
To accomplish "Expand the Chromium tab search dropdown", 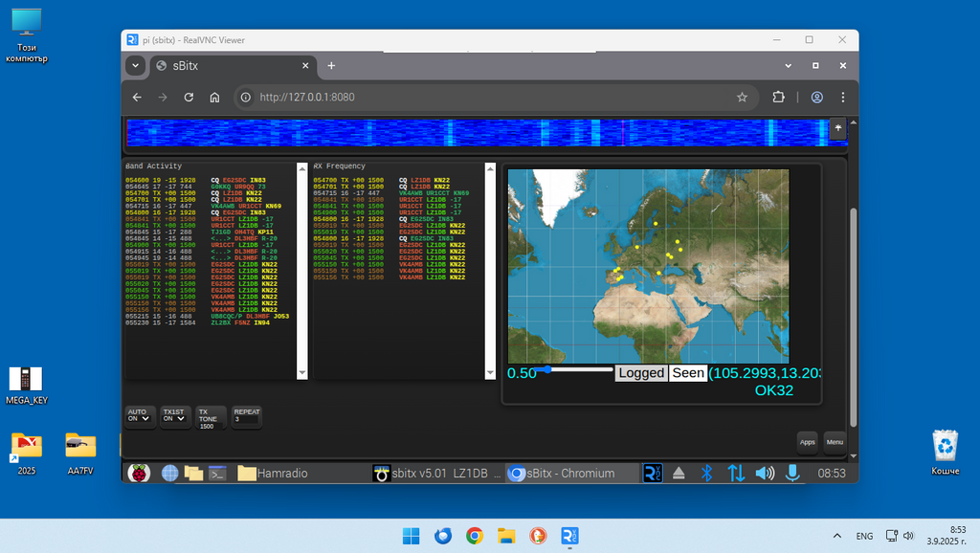I will click(135, 66).
